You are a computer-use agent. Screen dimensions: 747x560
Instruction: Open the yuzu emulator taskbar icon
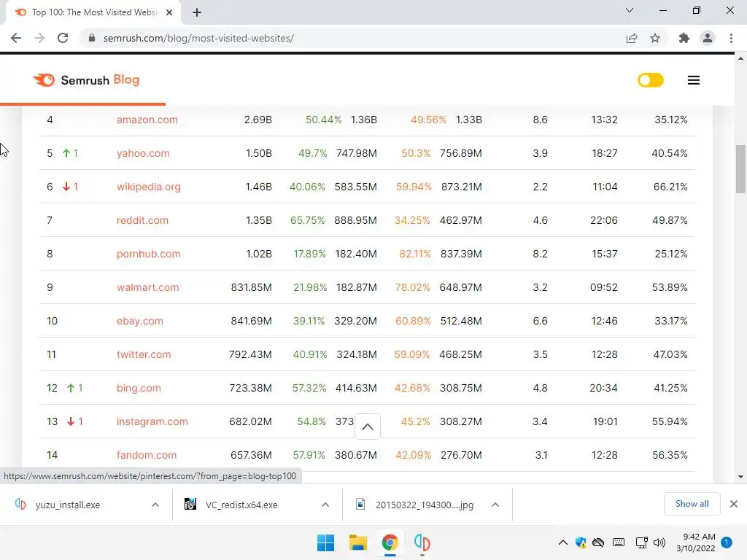422,542
